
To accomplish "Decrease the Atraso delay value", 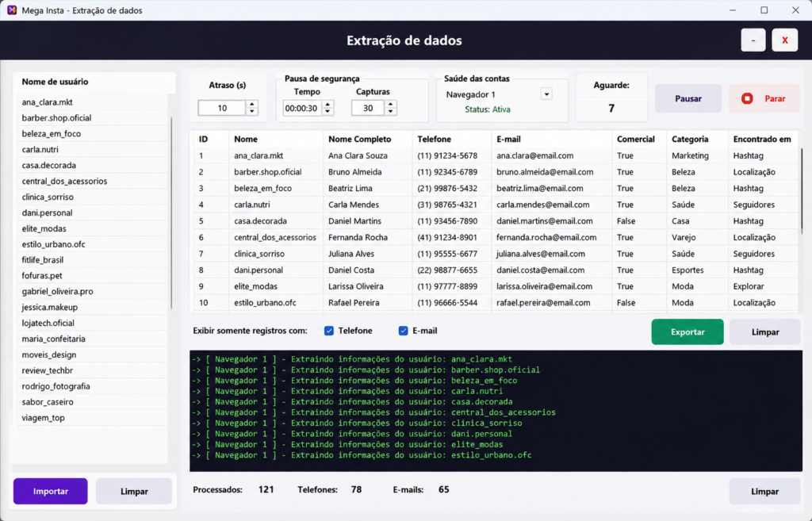I will (251, 111).
